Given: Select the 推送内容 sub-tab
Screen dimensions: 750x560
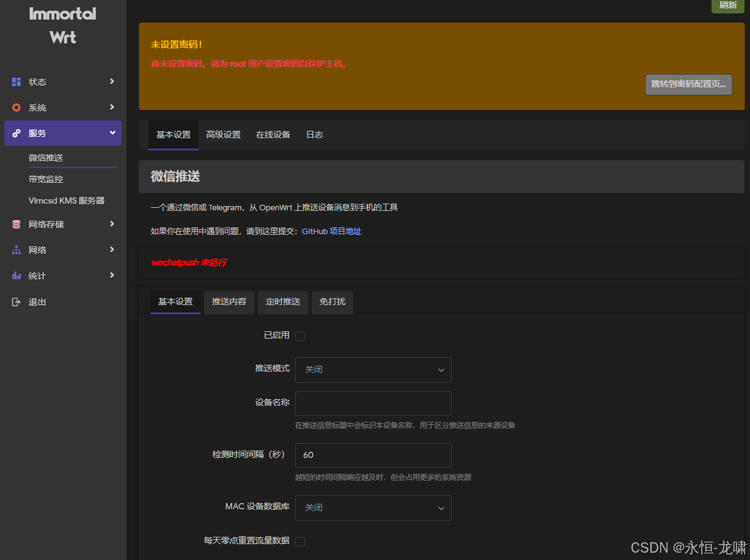Looking at the screenshot, I should point(229,302).
